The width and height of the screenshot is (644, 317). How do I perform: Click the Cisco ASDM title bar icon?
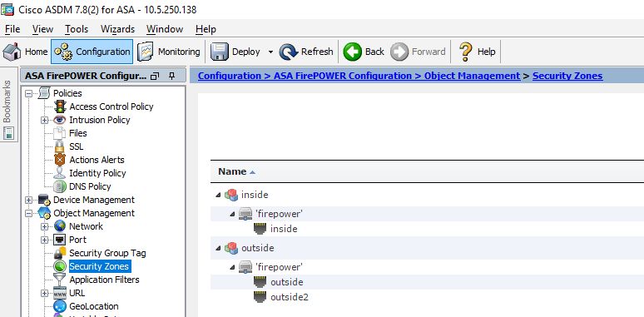tap(7, 9)
